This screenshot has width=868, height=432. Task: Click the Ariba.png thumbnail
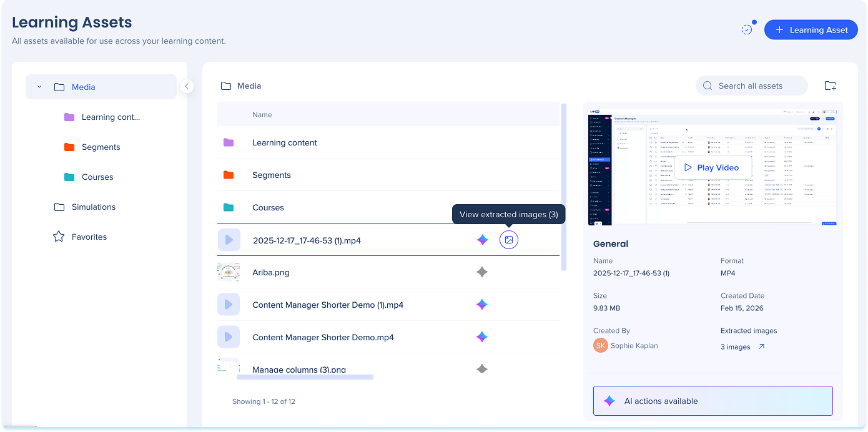pyautogui.click(x=229, y=272)
